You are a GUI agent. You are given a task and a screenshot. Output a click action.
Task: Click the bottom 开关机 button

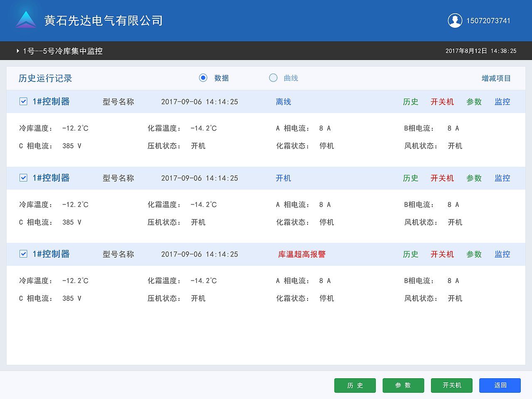[451, 385]
